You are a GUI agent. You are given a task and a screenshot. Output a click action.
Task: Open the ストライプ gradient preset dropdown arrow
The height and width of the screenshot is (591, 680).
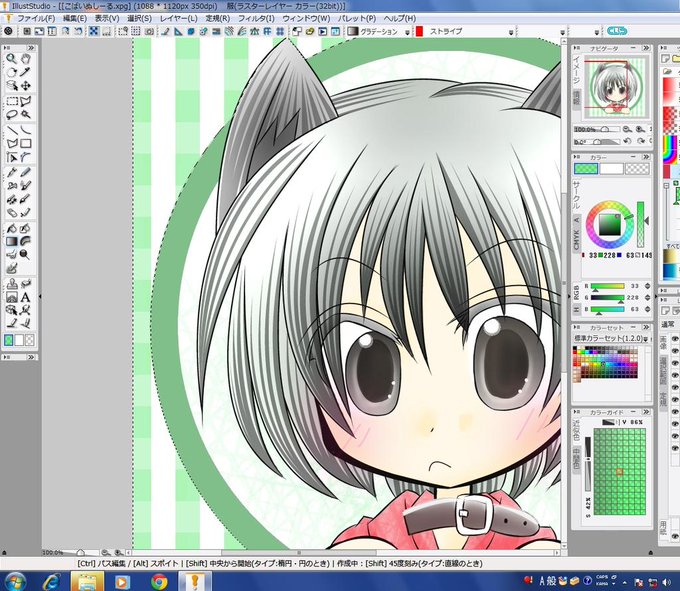[x=511, y=32]
